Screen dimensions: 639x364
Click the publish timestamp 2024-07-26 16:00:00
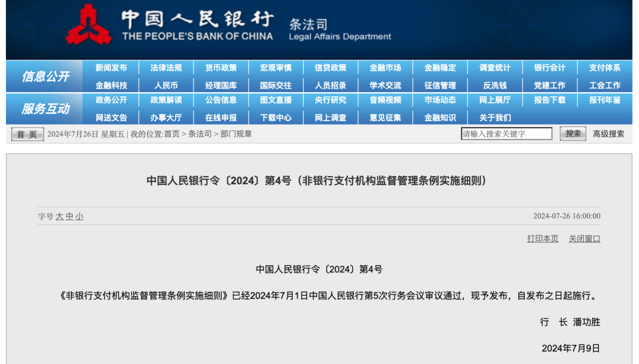pyautogui.click(x=566, y=216)
